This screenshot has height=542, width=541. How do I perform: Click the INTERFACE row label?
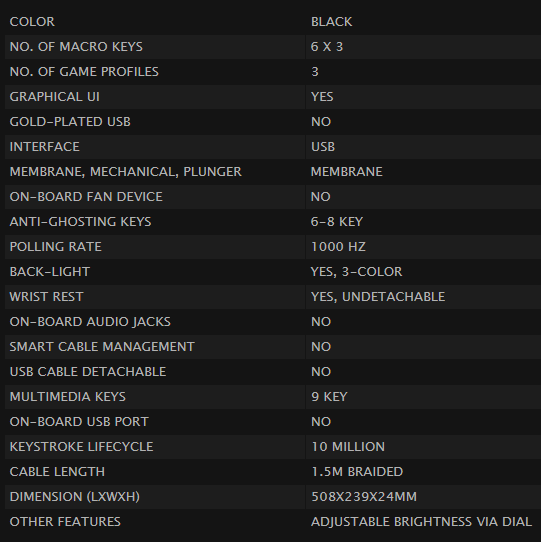click(x=45, y=147)
